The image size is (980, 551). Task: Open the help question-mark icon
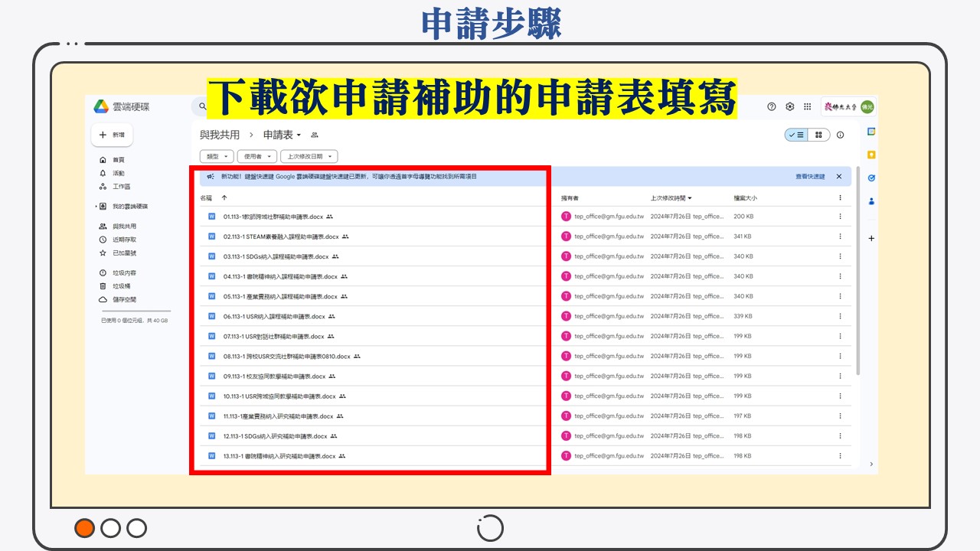click(772, 106)
